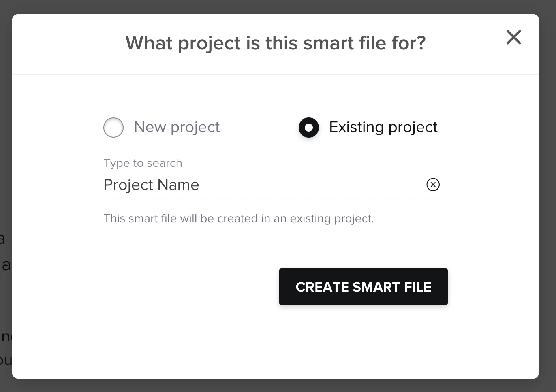This screenshot has height=392, width=556.
Task: Click the "Type to search" field label
Action: click(x=143, y=163)
